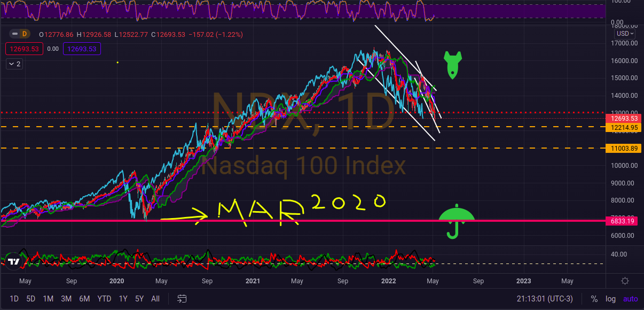Click the market status and delayed-data 'D' badge
Screen dimensions: 644x310
(x=20, y=34)
